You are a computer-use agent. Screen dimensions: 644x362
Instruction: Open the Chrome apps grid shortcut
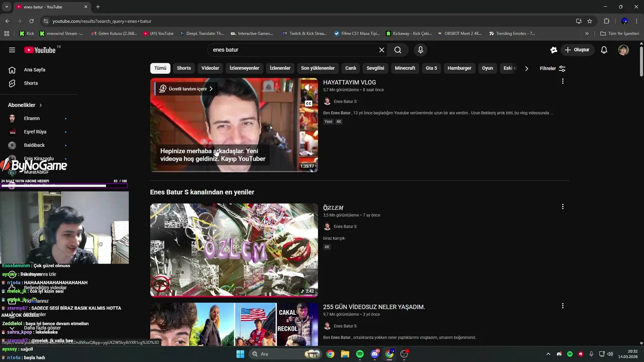[x=7, y=34]
